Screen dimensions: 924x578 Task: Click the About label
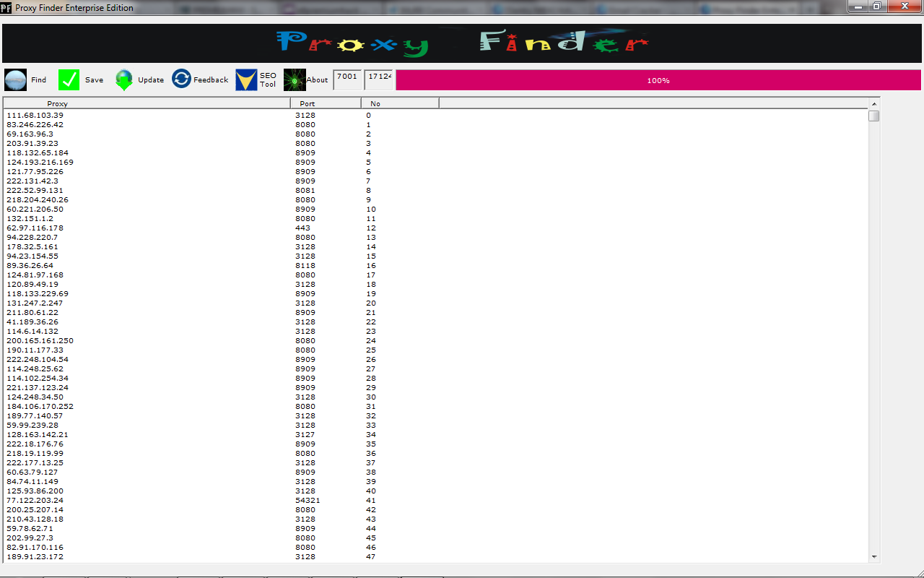point(317,80)
